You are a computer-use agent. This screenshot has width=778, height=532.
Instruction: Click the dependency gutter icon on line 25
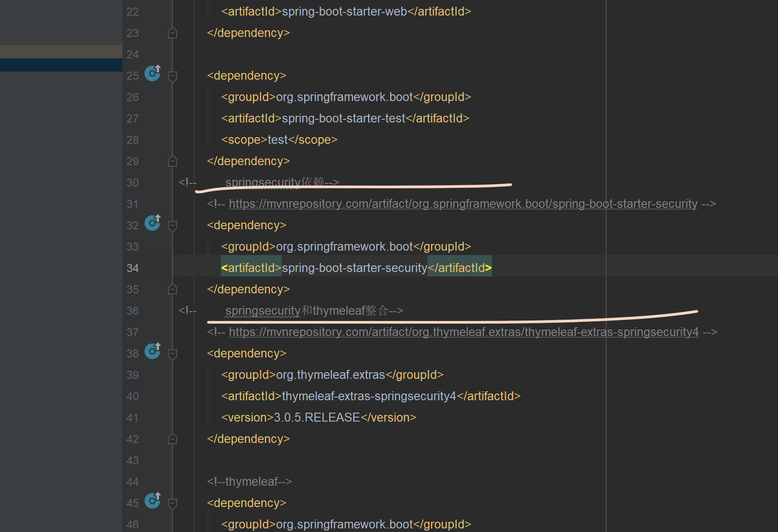point(153,73)
